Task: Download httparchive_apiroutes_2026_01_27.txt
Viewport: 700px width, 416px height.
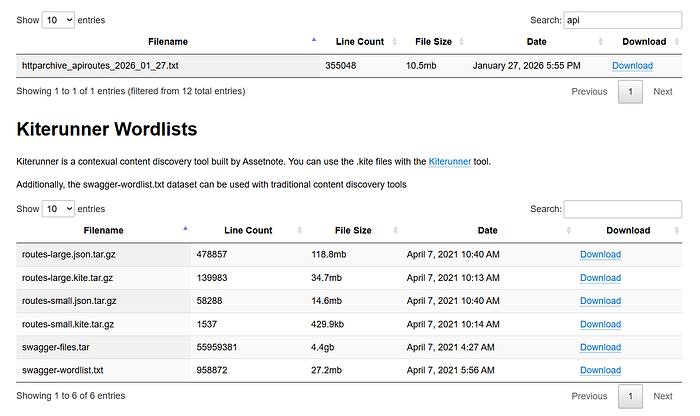Action: pyautogui.click(x=632, y=66)
